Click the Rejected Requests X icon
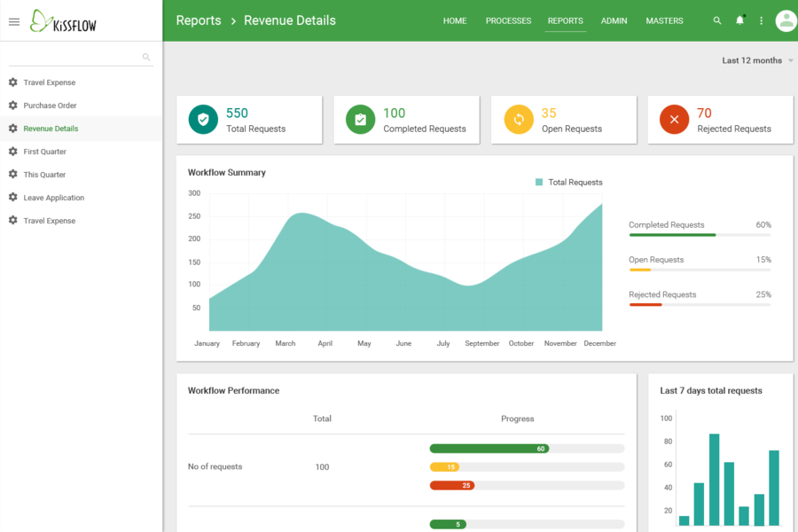The image size is (798, 532). pos(674,120)
